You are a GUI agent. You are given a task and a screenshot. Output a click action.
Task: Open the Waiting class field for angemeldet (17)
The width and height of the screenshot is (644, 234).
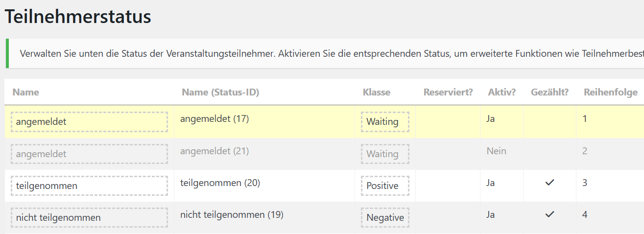(385, 121)
